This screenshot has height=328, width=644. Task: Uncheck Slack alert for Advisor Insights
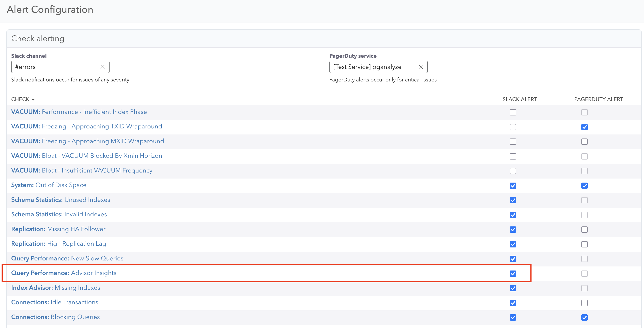513,273
